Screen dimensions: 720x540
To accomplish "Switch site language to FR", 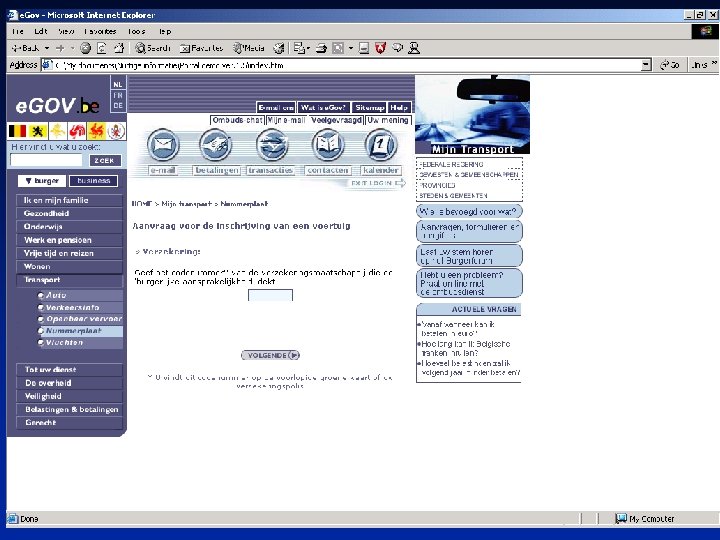I will tap(118, 95).
